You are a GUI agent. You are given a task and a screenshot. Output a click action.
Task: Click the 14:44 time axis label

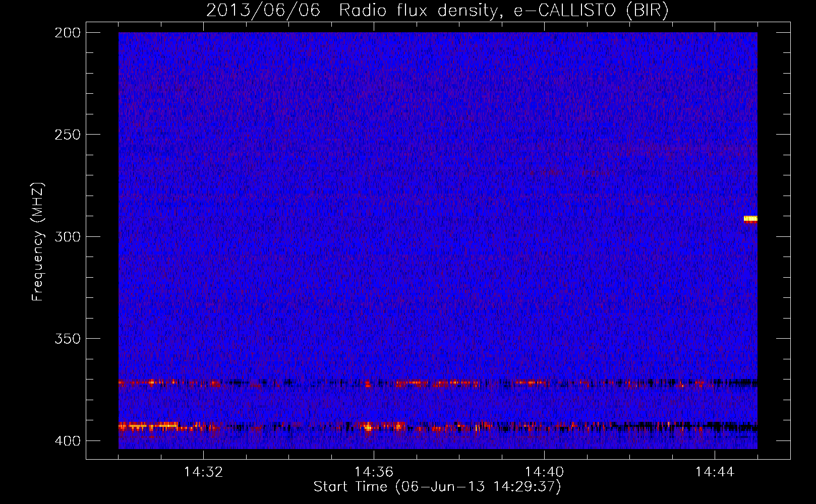click(715, 472)
